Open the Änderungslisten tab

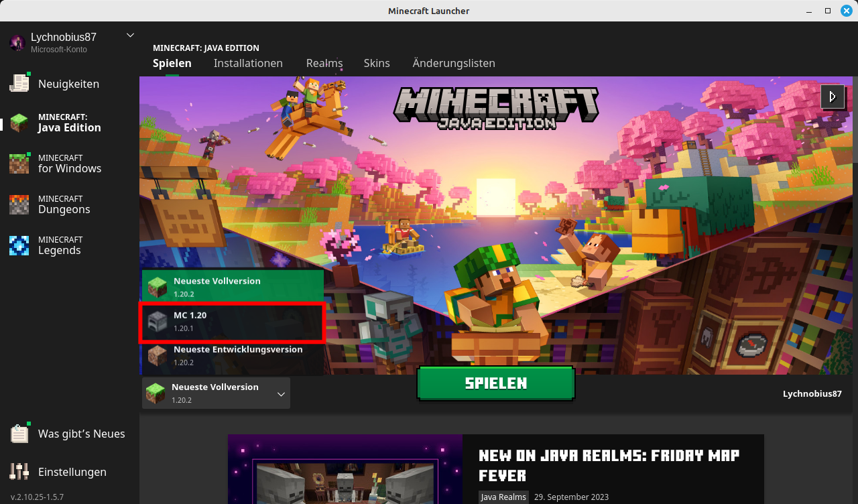tap(454, 63)
